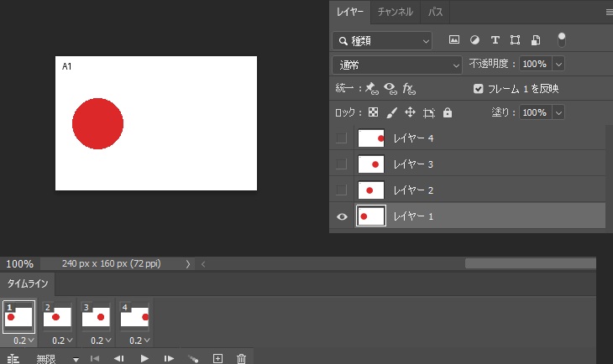
Task: Open the 不透明度 opacity dropdown arrow
Action: click(x=558, y=64)
